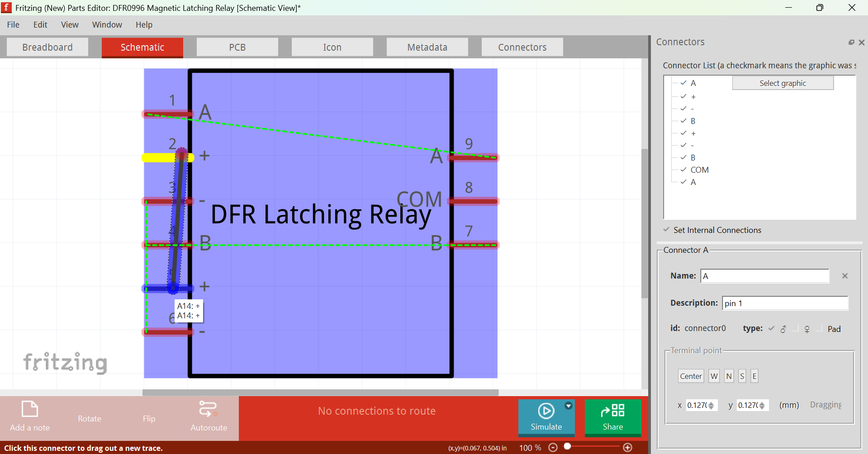Click the canvas horizontal scrollbar
This screenshot has width=868, height=454.
(320, 393)
